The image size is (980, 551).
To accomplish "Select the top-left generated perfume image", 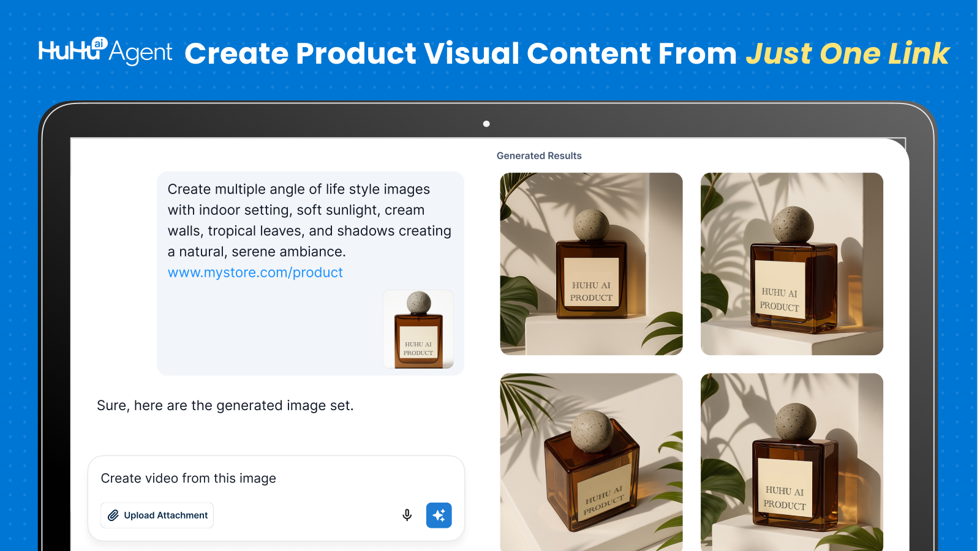I will point(591,264).
